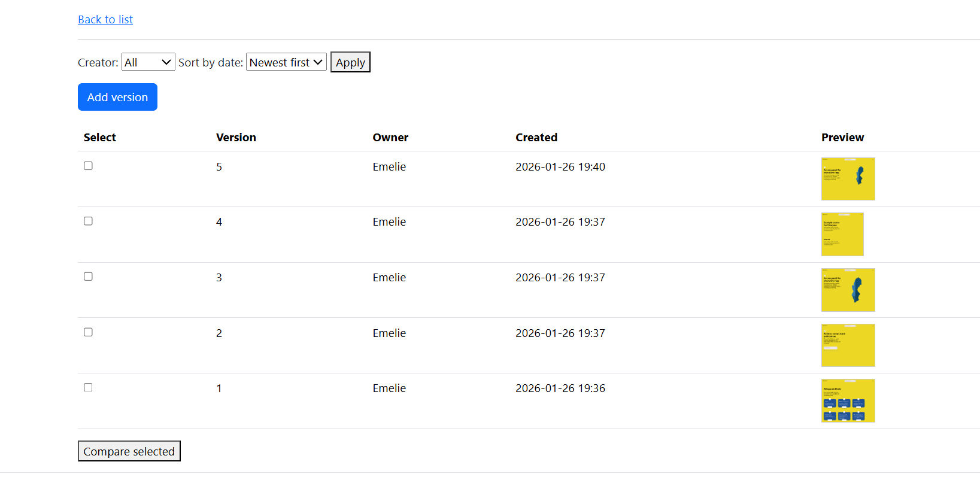Viewport: 980px width, 480px height.
Task: Open version 1 preview thumbnail
Action: pyautogui.click(x=848, y=400)
